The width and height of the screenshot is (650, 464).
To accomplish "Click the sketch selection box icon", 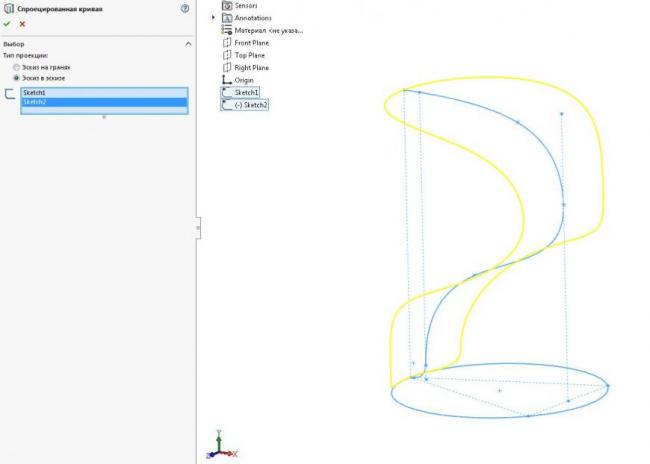I will point(10,94).
